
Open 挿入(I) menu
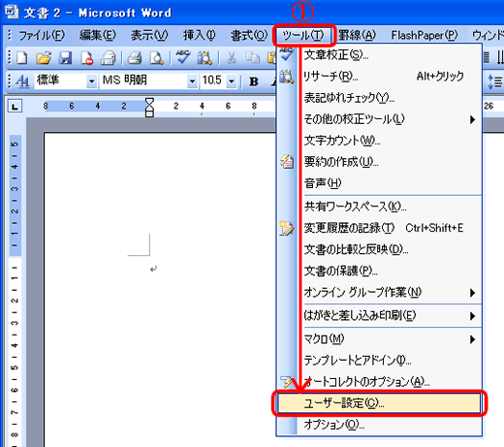[200, 35]
